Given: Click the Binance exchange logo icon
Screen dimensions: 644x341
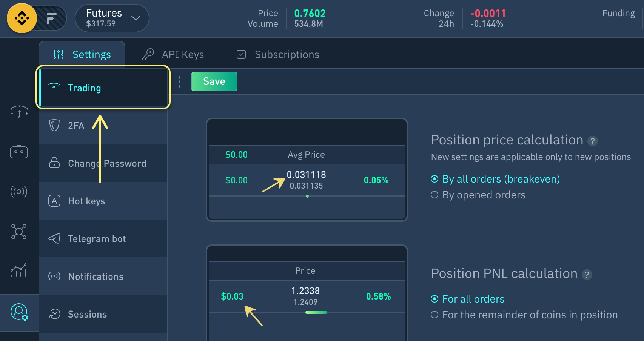Looking at the screenshot, I should (x=22, y=18).
